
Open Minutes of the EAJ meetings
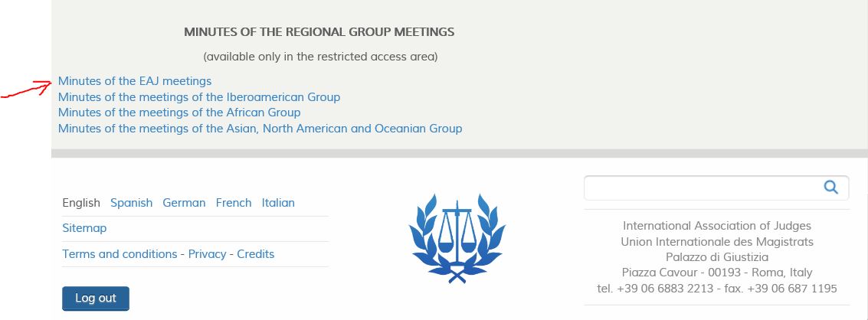pyautogui.click(x=135, y=81)
